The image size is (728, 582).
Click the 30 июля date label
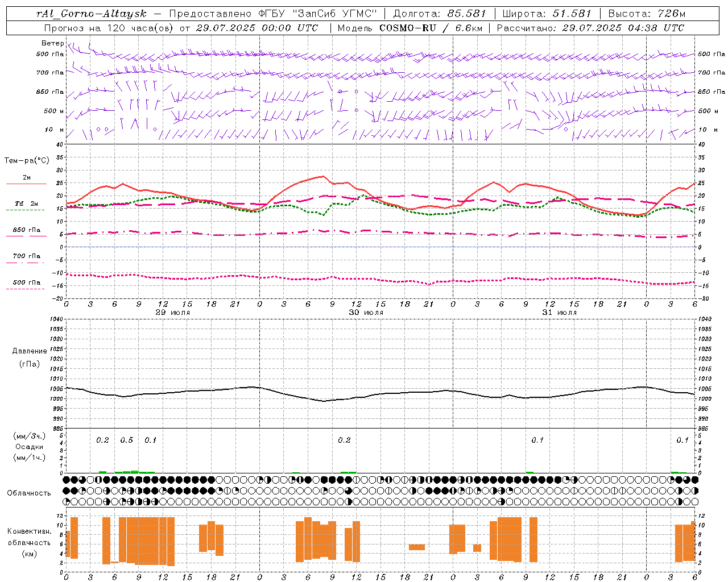click(x=366, y=312)
